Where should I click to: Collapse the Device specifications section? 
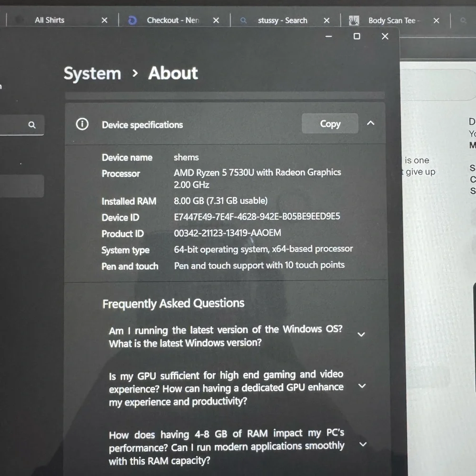pos(371,123)
